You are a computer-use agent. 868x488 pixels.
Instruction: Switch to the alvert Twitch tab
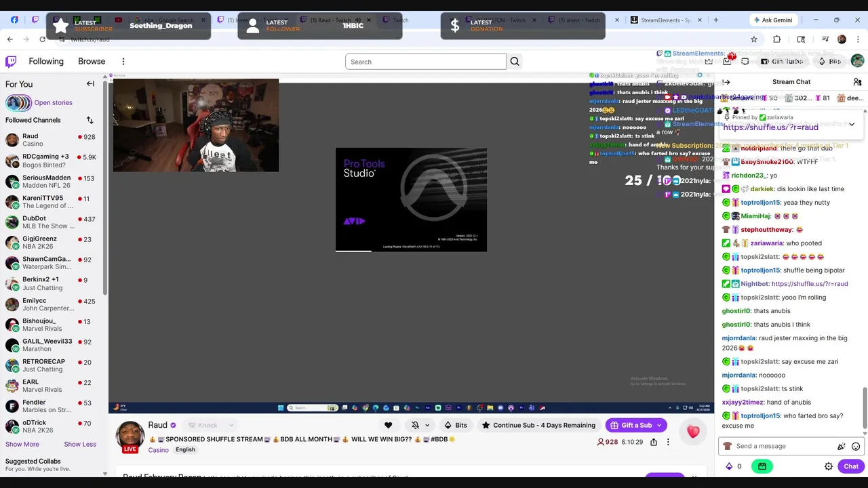pos(578,20)
